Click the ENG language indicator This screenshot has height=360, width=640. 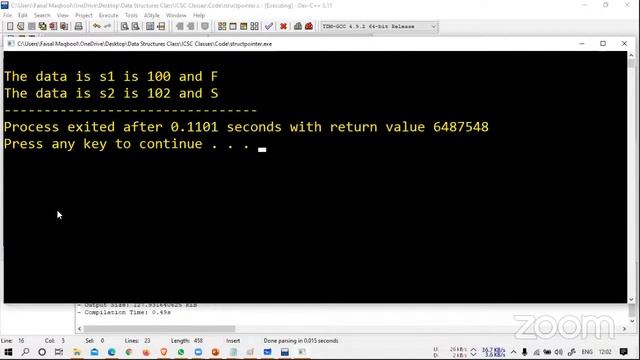[587, 352]
